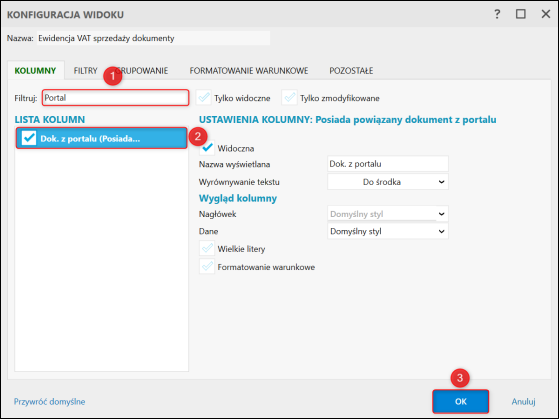Expand the Wyrównywanie tekstu dropdown
The height and width of the screenshot is (419, 559).
coord(388,182)
